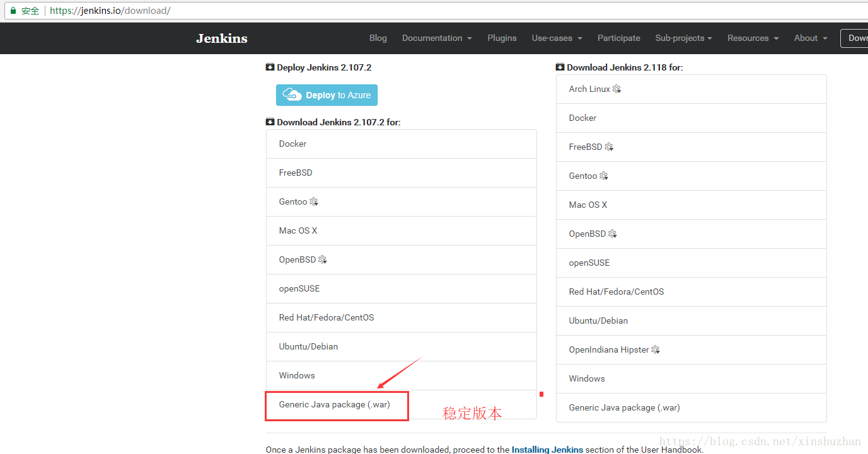Select Mac OS X under Jenkins 2.107.2
This screenshot has width=868, height=454.
[402, 231]
